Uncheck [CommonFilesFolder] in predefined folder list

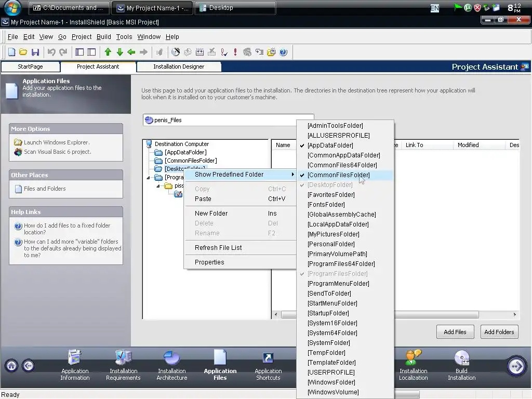[345, 175]
